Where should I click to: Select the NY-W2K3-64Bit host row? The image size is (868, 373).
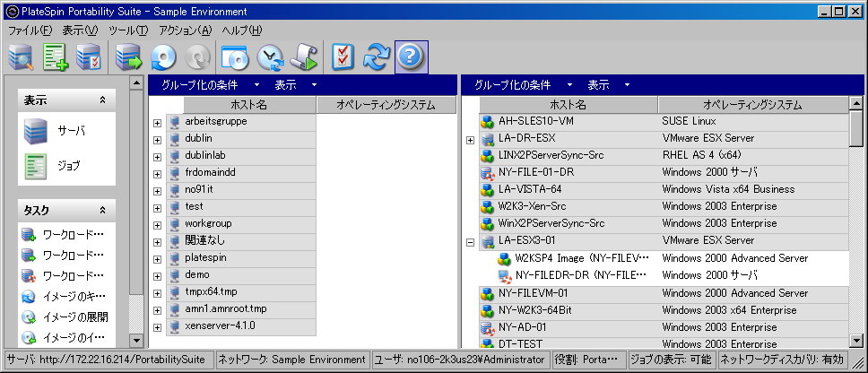[x=664, y=310]
